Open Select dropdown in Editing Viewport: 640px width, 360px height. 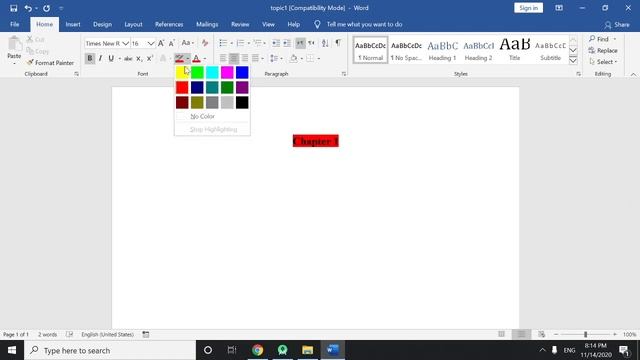click(x=603, y=62)
